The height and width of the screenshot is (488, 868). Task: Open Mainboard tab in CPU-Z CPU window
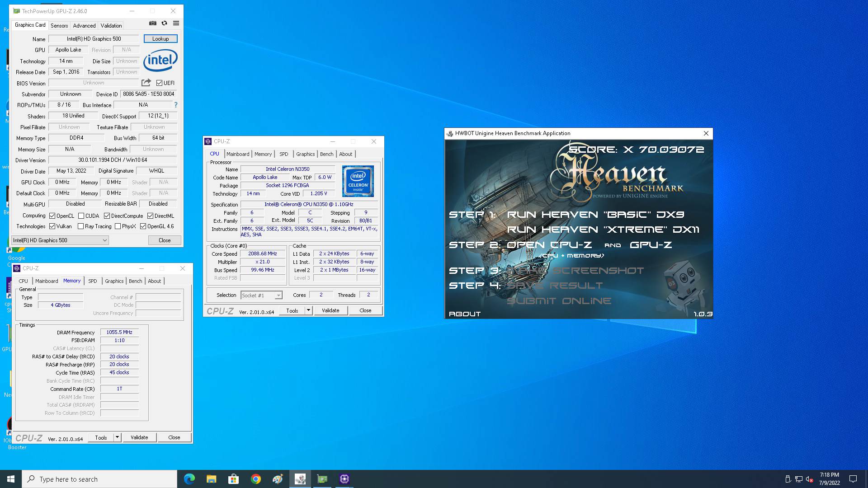[238, 154]
